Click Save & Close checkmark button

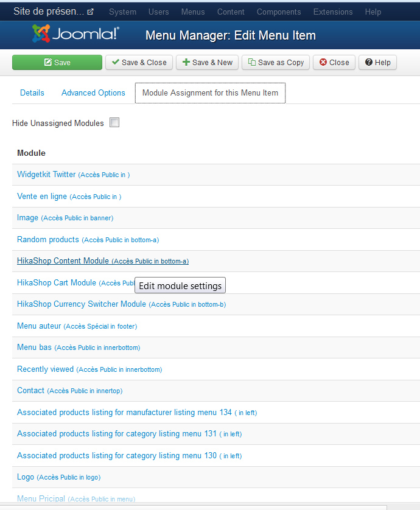coord(139,63)
